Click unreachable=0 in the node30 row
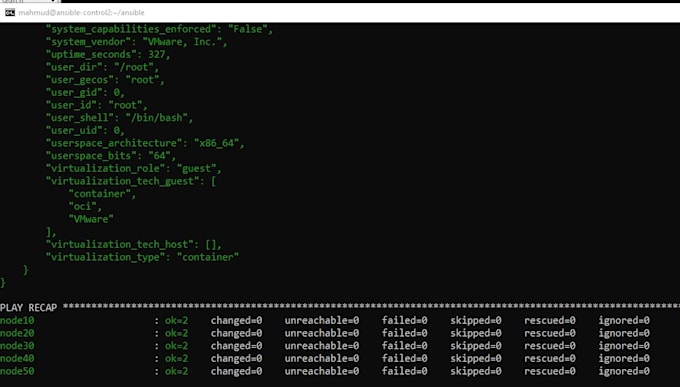The height and width of the screenshot is (387, 680). coord(322,345)
